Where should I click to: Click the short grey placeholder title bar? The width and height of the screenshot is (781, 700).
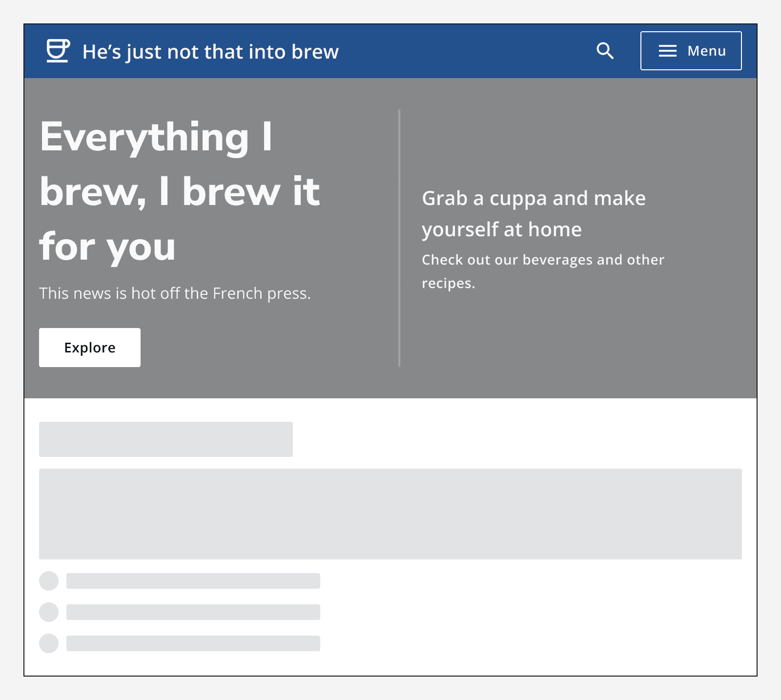166,439
